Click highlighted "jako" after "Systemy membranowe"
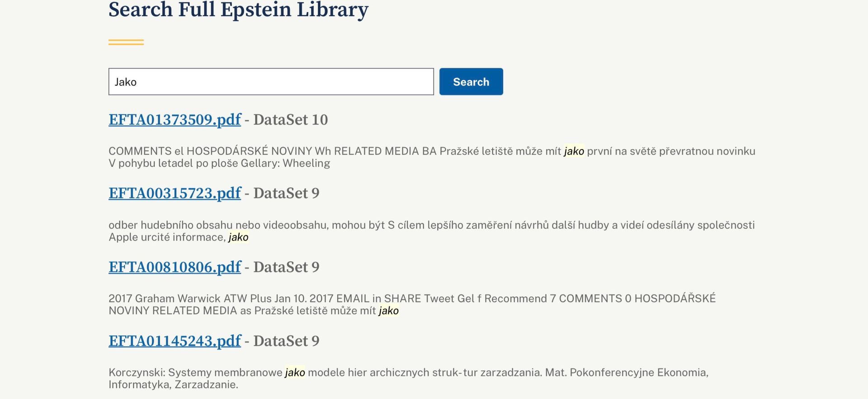The width and height of the screenshot is (868, 399). coord(295,373)
